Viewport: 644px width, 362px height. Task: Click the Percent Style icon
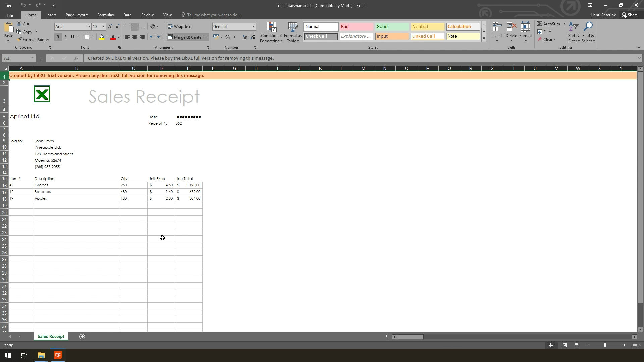tap(228, 37)
